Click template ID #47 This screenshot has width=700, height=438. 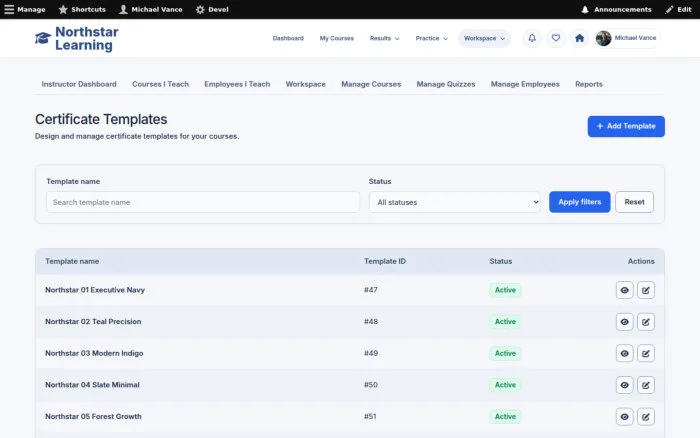coord(371,290)
